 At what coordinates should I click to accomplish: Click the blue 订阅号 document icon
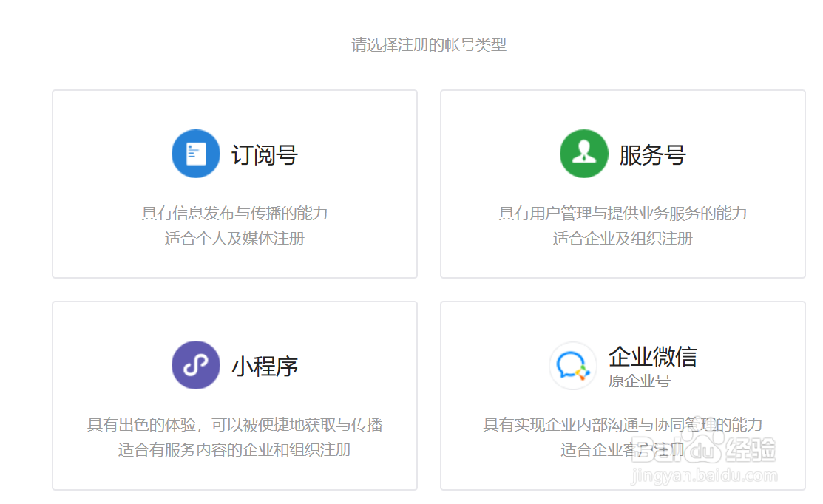196,154
